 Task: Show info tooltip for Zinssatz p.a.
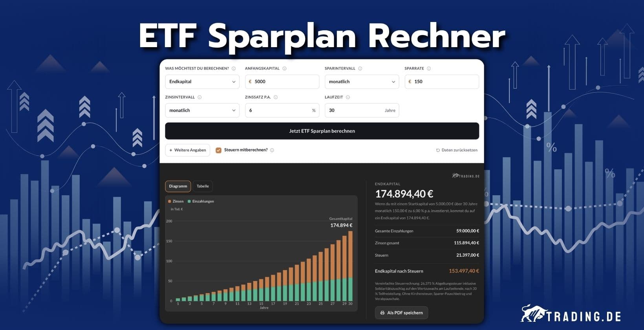click(276, 97)
